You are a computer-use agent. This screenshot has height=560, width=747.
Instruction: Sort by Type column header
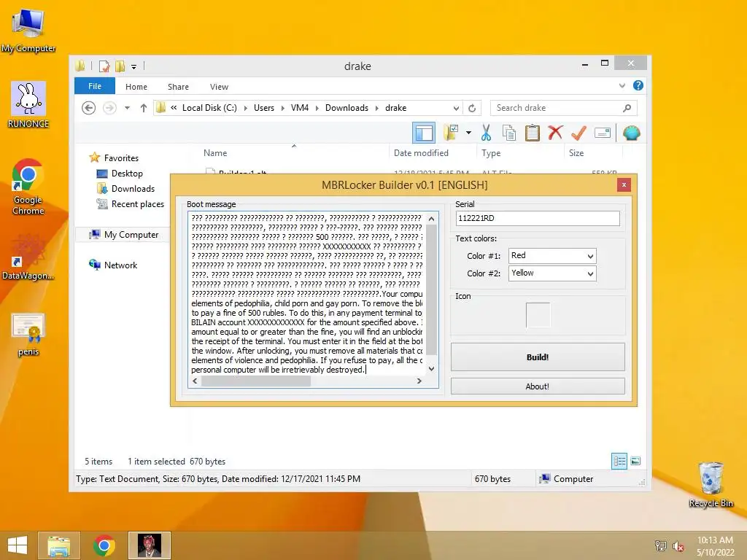click(491, 153)
